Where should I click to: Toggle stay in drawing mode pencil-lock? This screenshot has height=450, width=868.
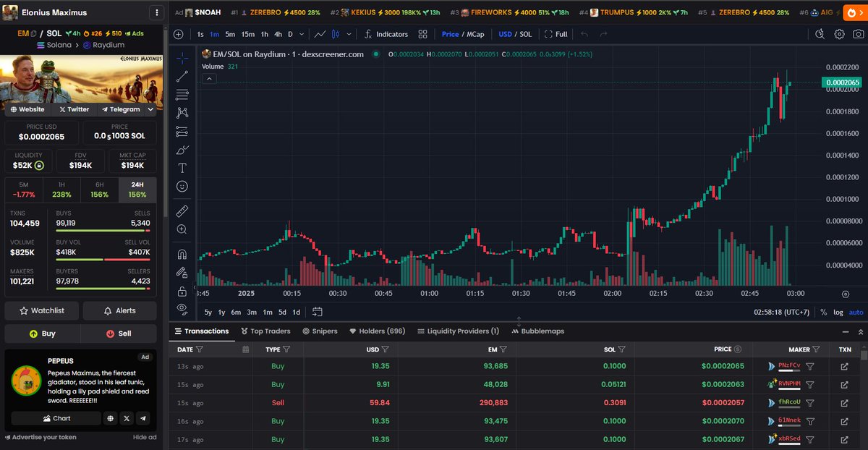pyautogui.click(x=182, y=273)
